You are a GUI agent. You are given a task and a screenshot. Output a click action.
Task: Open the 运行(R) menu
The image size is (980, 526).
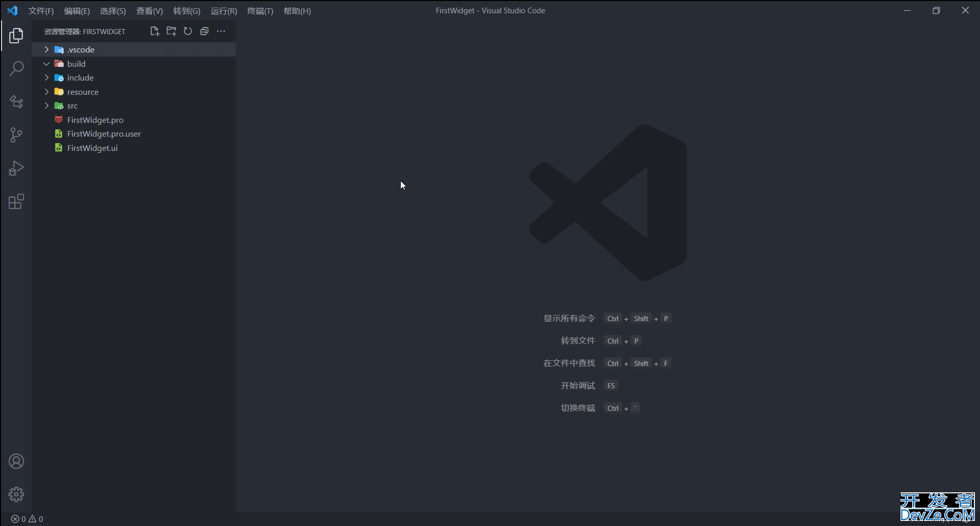(224, 11)
